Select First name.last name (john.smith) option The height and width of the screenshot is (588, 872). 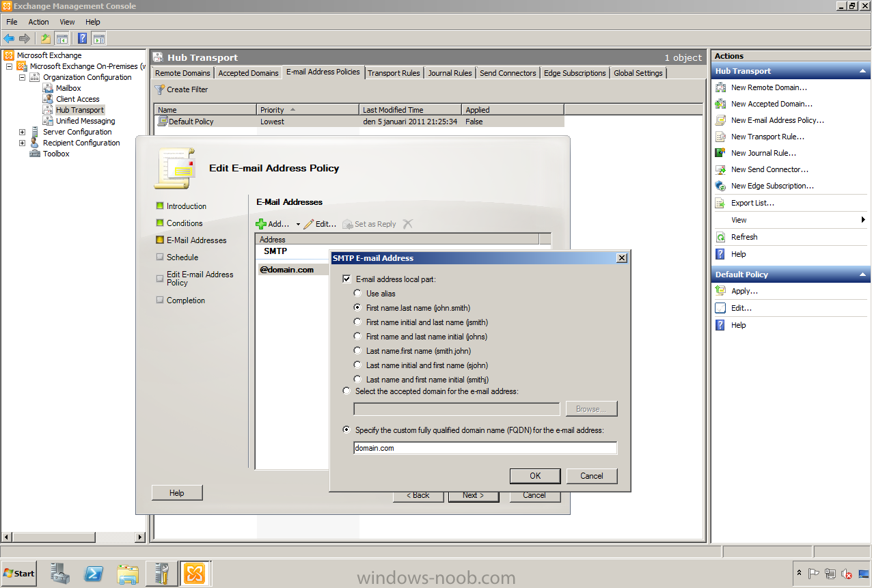[357, 308]
